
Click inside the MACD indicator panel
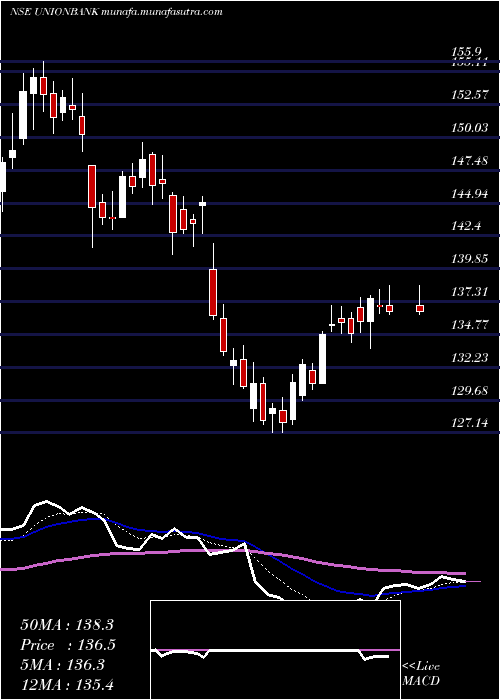click(275, 650)
